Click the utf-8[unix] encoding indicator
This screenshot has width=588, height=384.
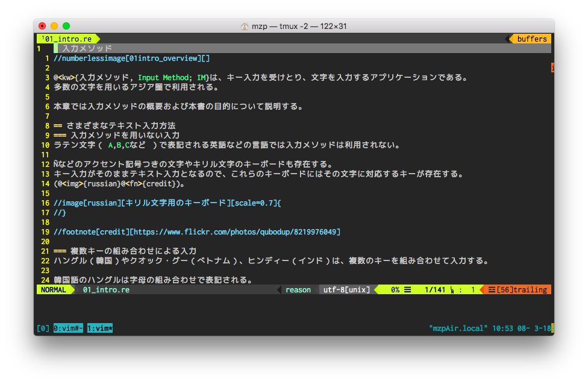346,290
